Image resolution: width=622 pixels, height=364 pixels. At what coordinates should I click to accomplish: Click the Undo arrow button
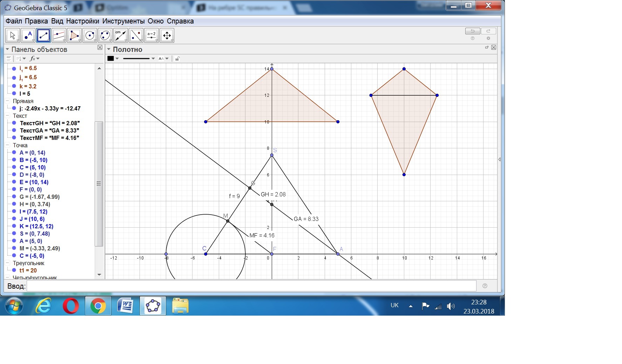pos(473,31)
